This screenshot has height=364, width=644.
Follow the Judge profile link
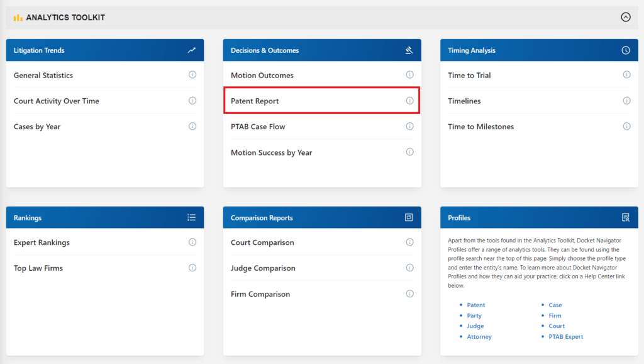(x=475, y=326)
